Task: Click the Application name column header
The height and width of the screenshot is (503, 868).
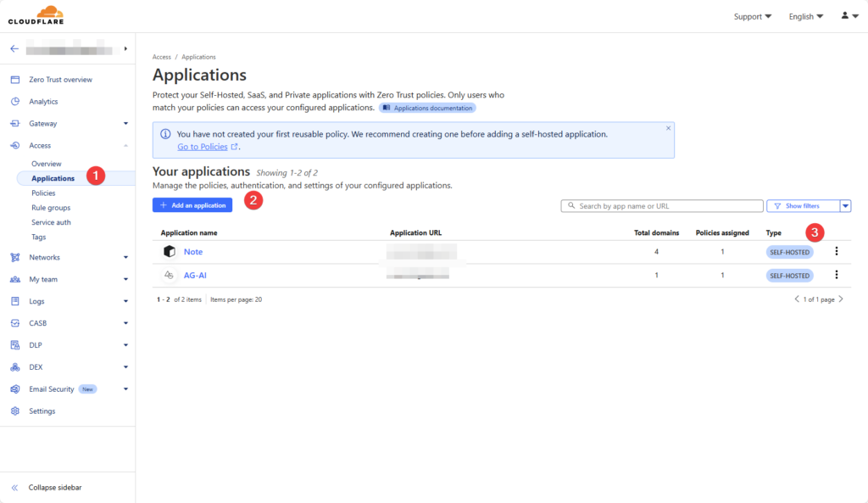Action: pyautogui.click(x=189, y=232)
